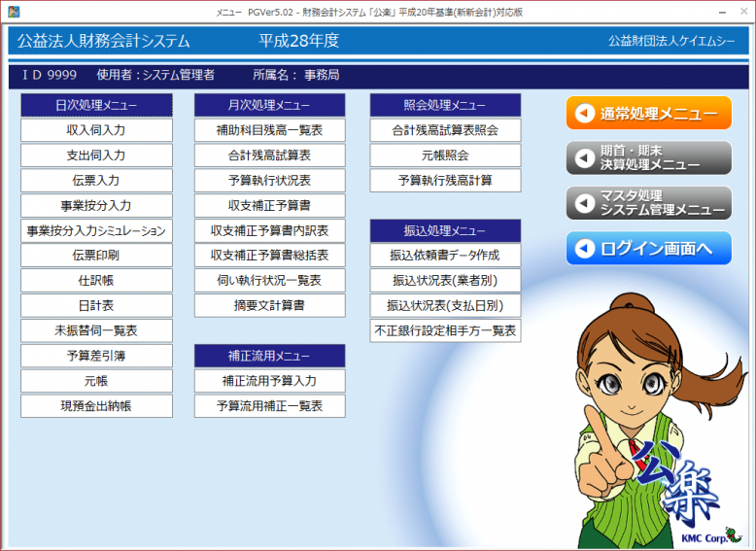Open 事業按分入力
Viewport: 756px width, 551px height.
96,205
